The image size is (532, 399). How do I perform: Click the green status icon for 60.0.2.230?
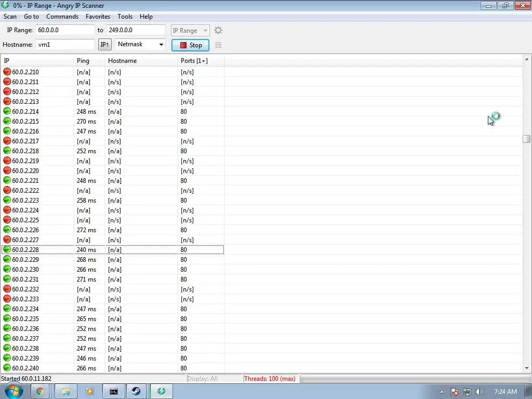pos(7,269)
